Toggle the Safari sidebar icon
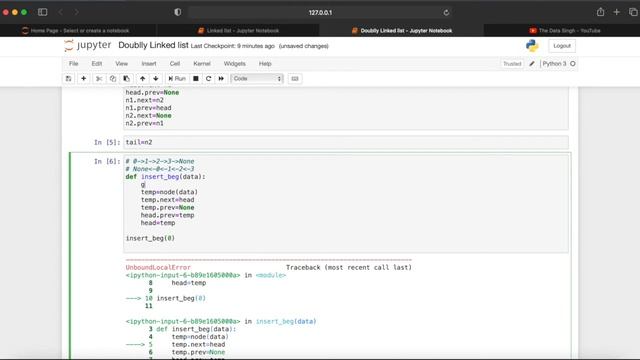Image resolution: width=640 pixels, height=360 pixels. (x=42, y=12)
